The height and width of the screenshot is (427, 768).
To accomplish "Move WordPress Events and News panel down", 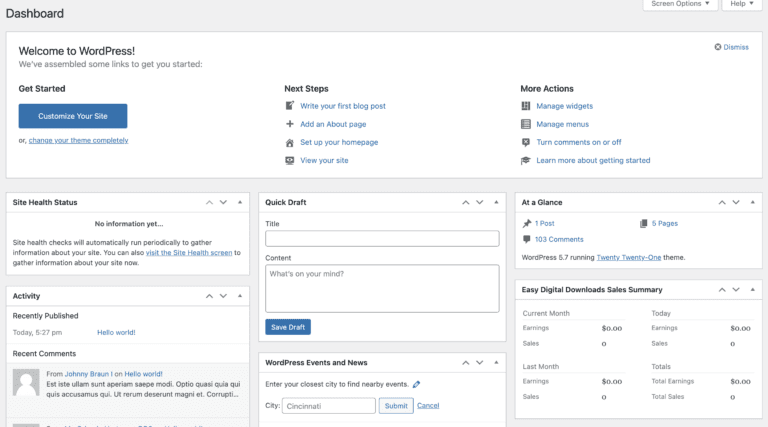I will (480, 362).
